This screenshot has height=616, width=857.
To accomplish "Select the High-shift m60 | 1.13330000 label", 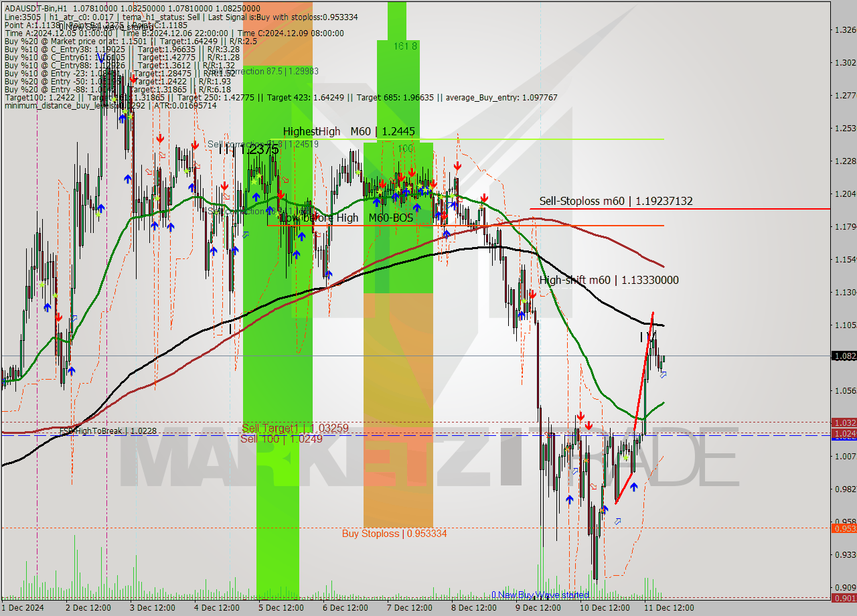I will click(x=609, y=280).
